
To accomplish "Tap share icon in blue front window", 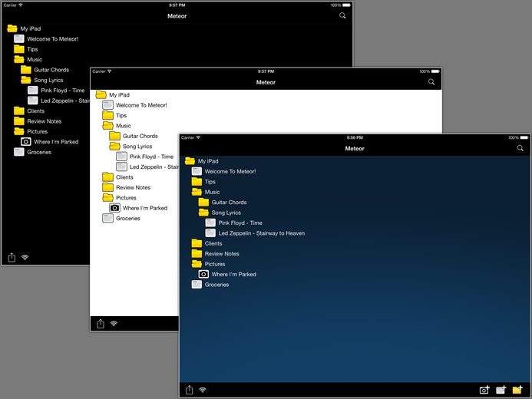I will [x=190, y=390].
